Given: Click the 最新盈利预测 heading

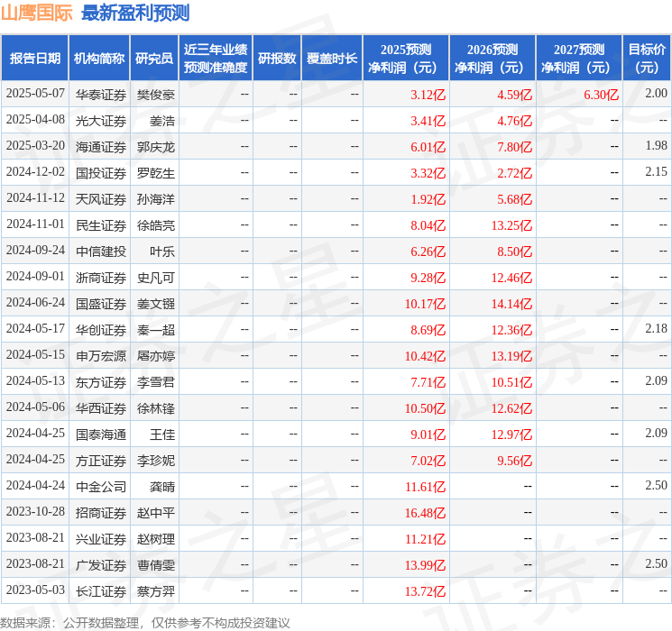Looking at the screenshot, I should 135,13.
